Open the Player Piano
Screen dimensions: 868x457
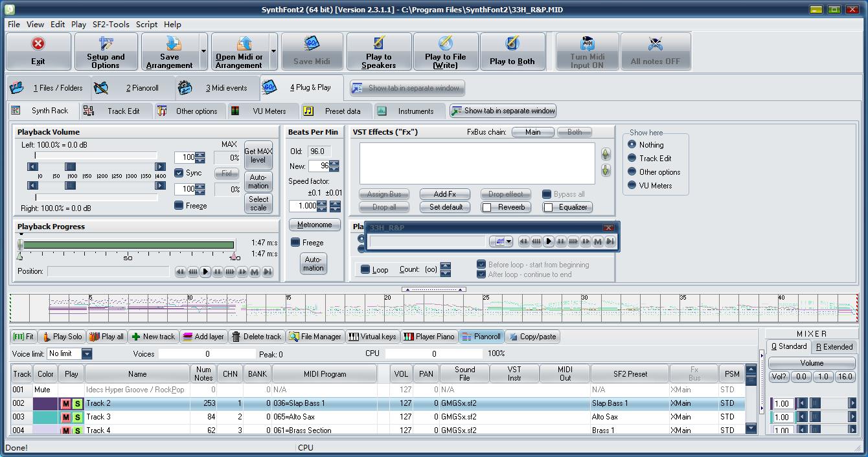[429, 337]
